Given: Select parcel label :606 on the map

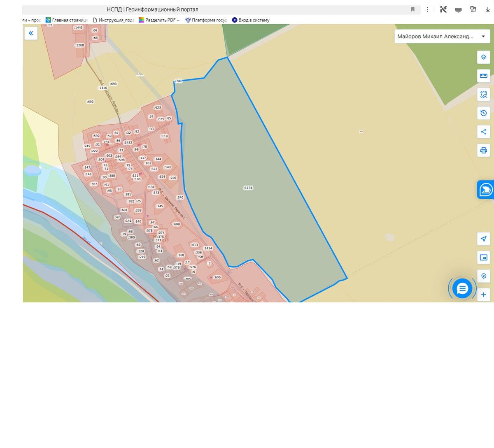Looking at the screenshot, I should click(217, 277).
